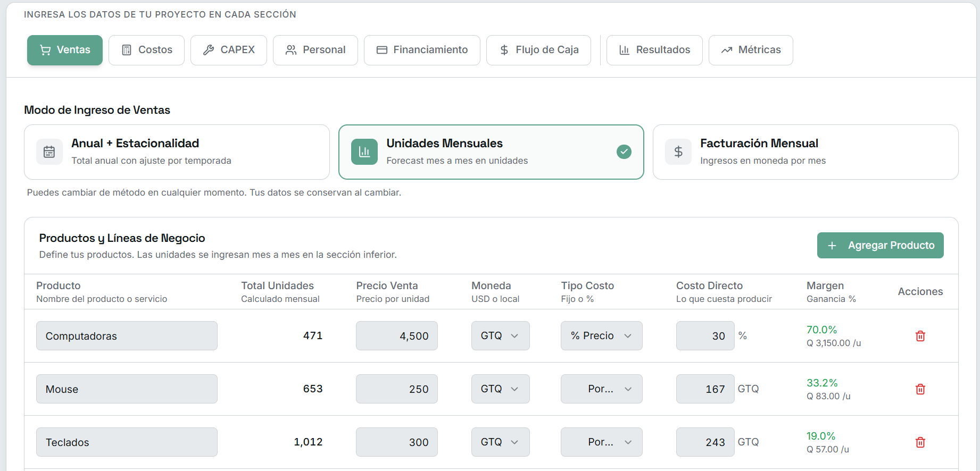Open the Personal tab
980x471 pixels.
[315, 50]
